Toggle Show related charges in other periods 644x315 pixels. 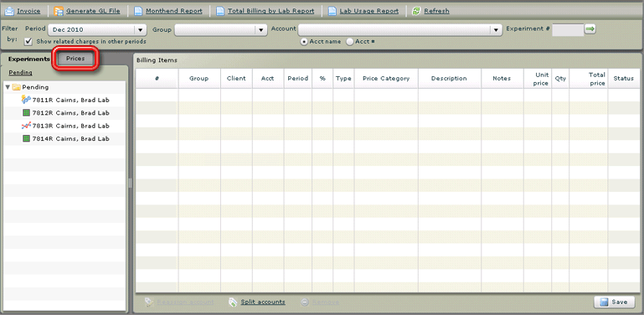[x=28, y=42]
